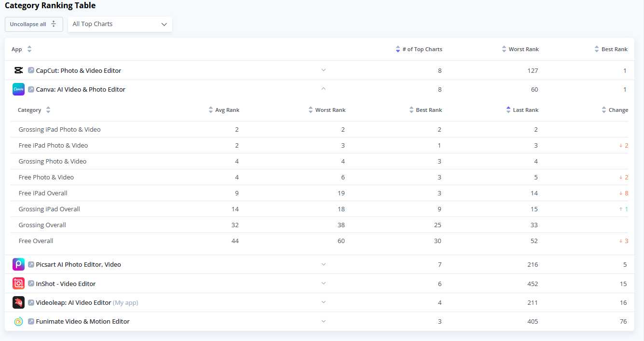This screenshot has width=644, height=341.
Task: Sort by Category column header
Action: [34, 110]
